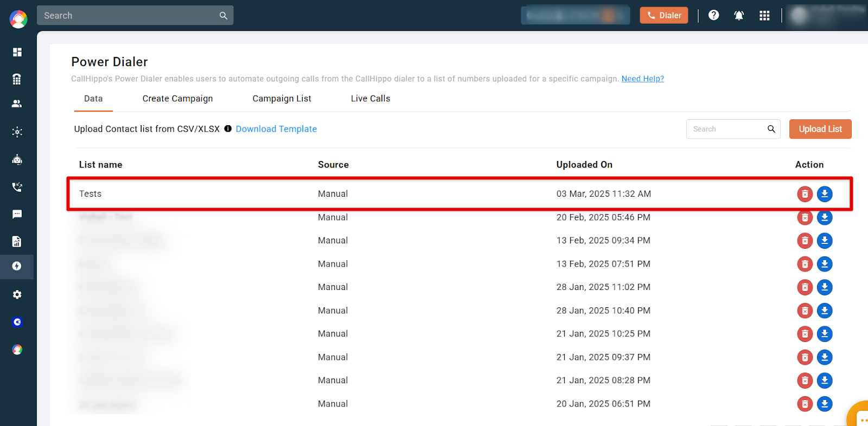
Task: Click the Manual source in Tests row
Action: coord(333,194)
